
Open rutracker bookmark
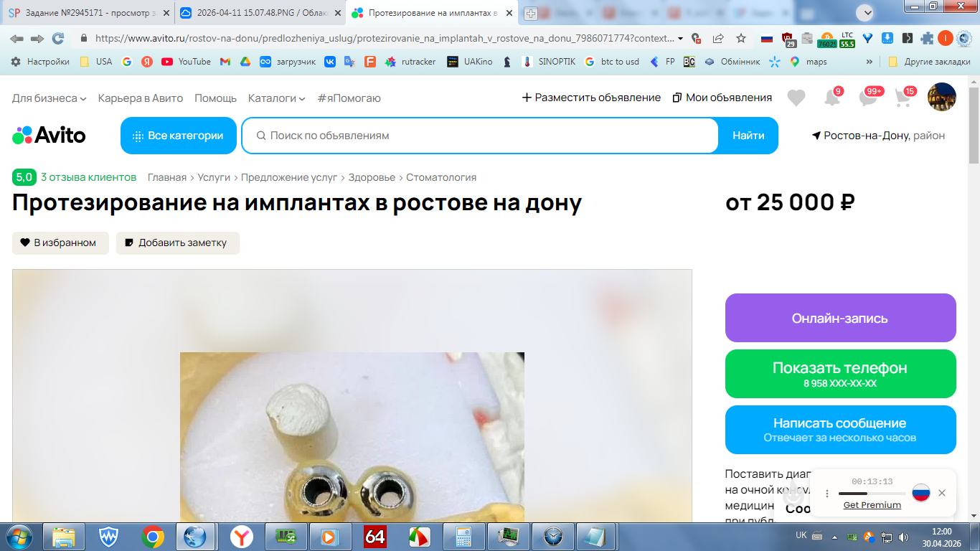(410, 62)
